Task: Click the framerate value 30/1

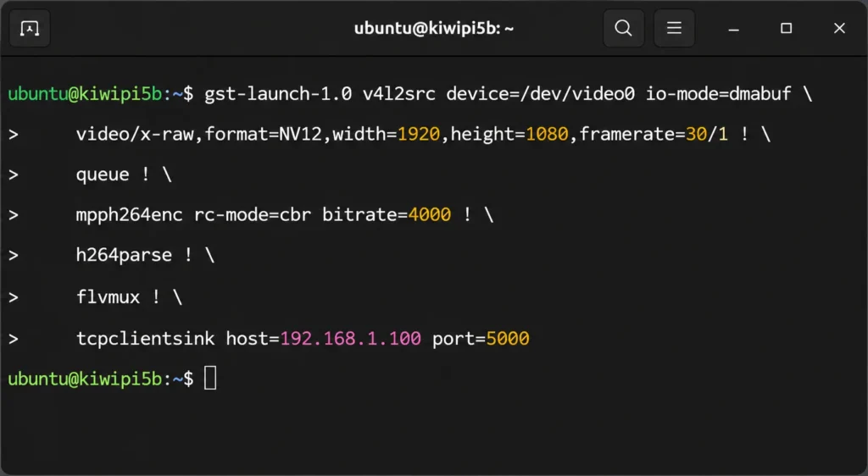Action: pos(706,135)
